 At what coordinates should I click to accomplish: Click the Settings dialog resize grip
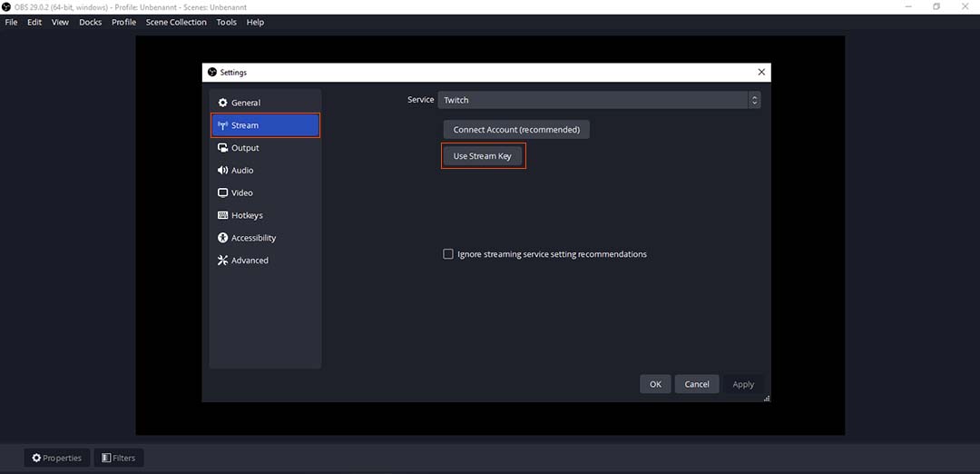[x=767, y=399]
